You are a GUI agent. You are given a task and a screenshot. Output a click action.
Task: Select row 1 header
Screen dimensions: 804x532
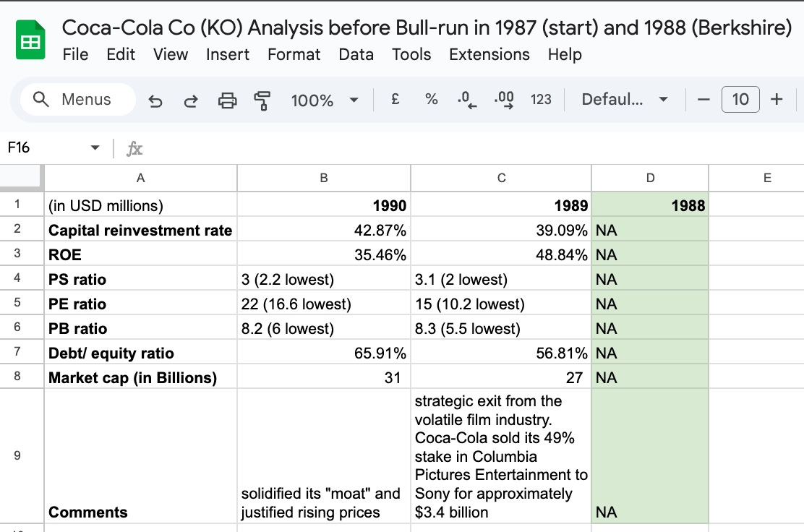pyautogui.click(x=21, y=205)
